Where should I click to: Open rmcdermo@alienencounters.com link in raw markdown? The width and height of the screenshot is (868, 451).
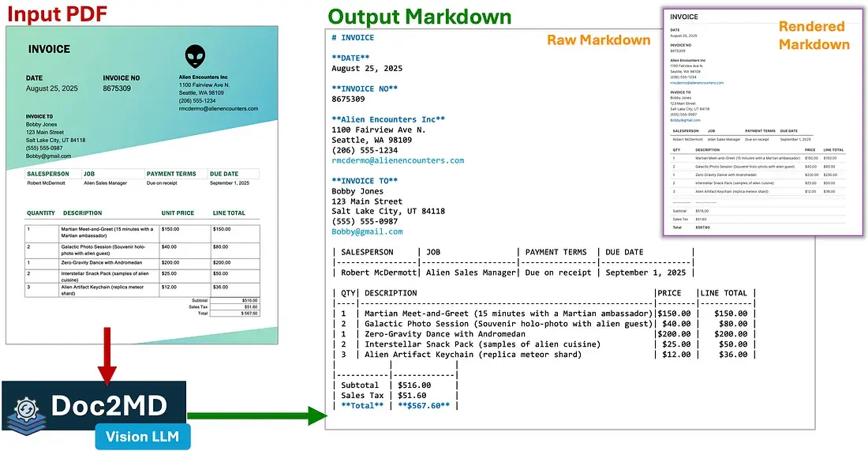point(398,160)
